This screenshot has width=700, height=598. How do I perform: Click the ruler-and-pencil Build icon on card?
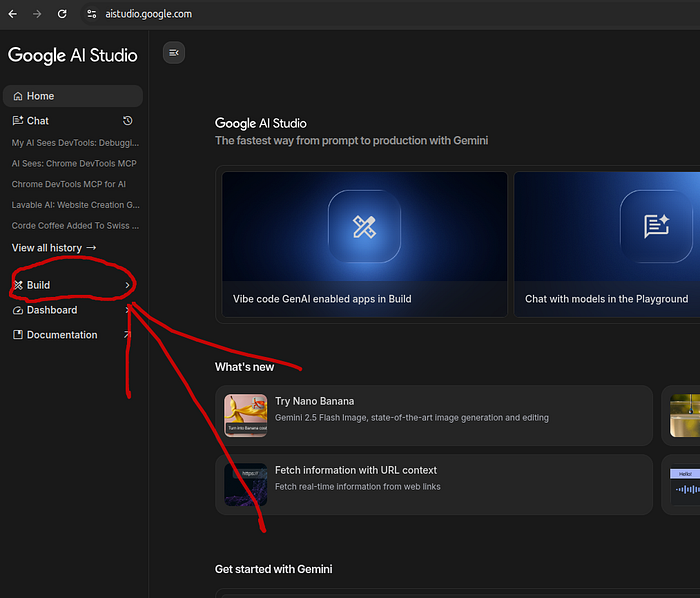tap(364, 226)
